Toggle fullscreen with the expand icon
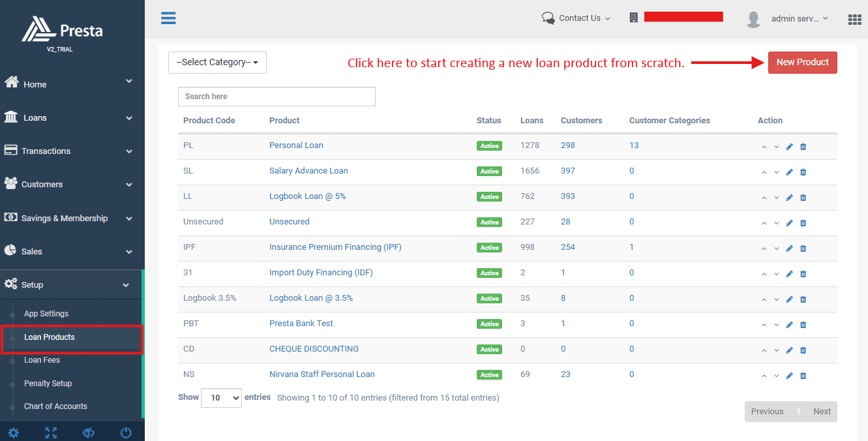The image size is (868, 441). coord(51,433)
